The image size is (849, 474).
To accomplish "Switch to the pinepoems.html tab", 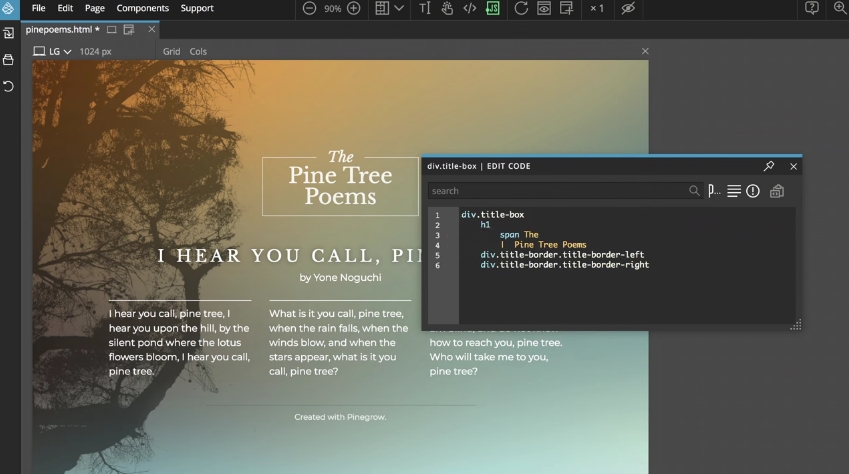I will (x=59, y=30).
